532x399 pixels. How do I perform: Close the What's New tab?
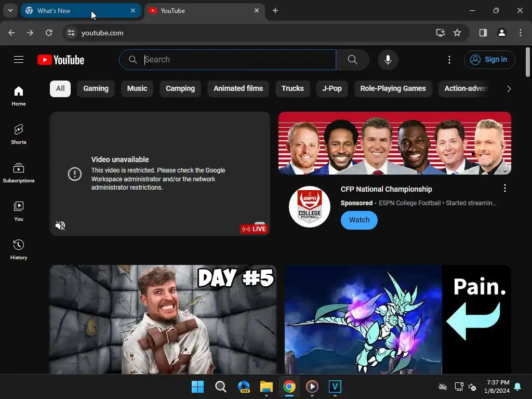pos(132,10)
